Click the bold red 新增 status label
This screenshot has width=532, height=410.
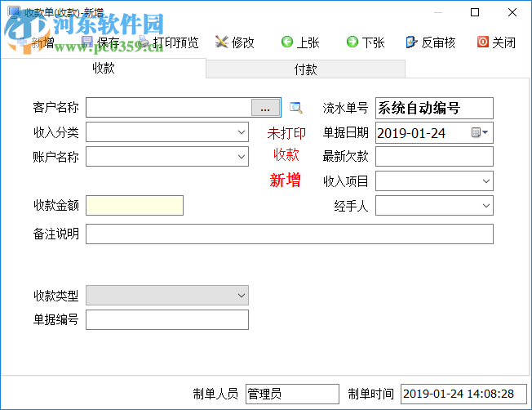coord(285,180)
